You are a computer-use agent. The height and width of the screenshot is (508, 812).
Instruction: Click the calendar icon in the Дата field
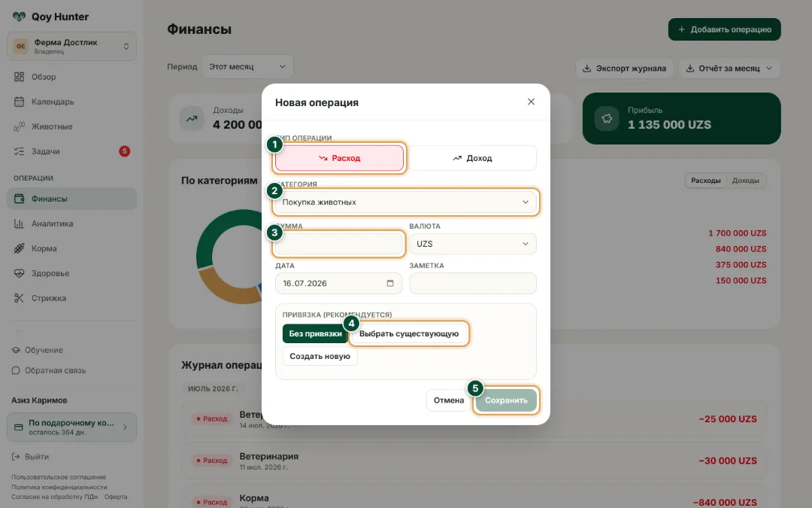click(390, 283)
